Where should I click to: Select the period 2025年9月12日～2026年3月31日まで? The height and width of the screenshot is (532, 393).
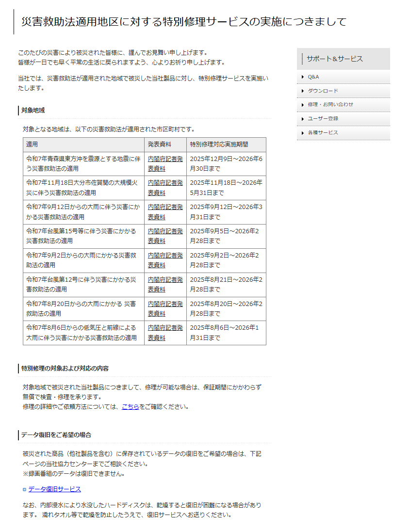click(x=227, y=212)
